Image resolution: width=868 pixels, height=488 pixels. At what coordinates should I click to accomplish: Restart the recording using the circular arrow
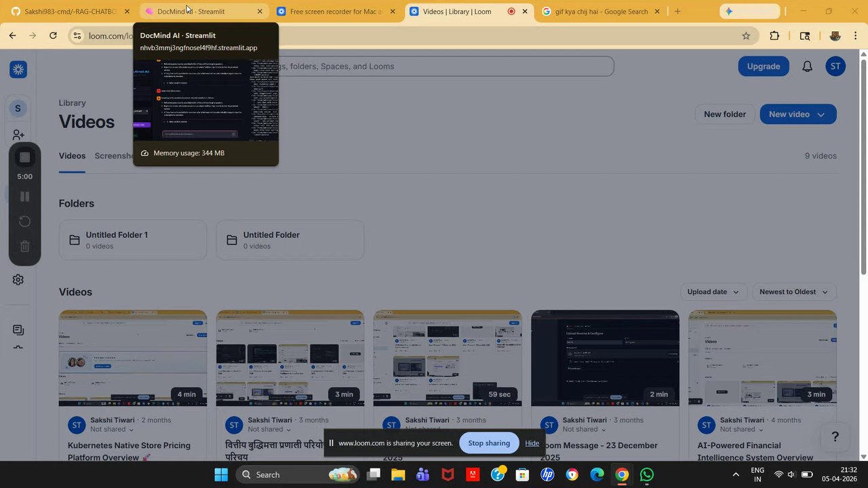pyautogui.click(x=24, y=222)
